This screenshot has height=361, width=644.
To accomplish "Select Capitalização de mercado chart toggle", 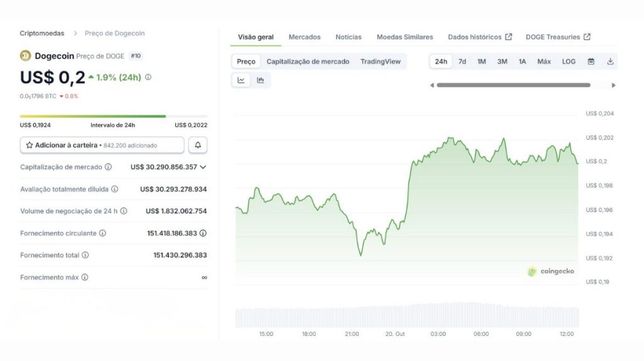I will coord(308,62).
